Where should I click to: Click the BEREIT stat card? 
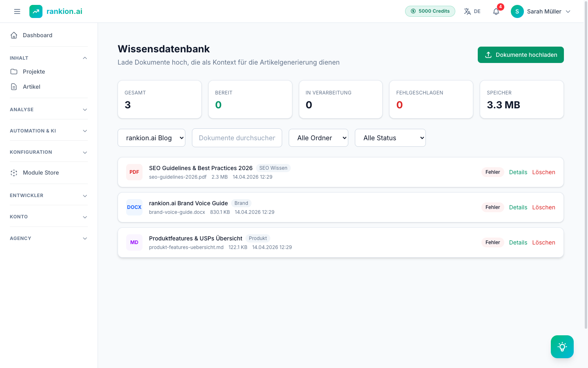[x=250, y=99]
